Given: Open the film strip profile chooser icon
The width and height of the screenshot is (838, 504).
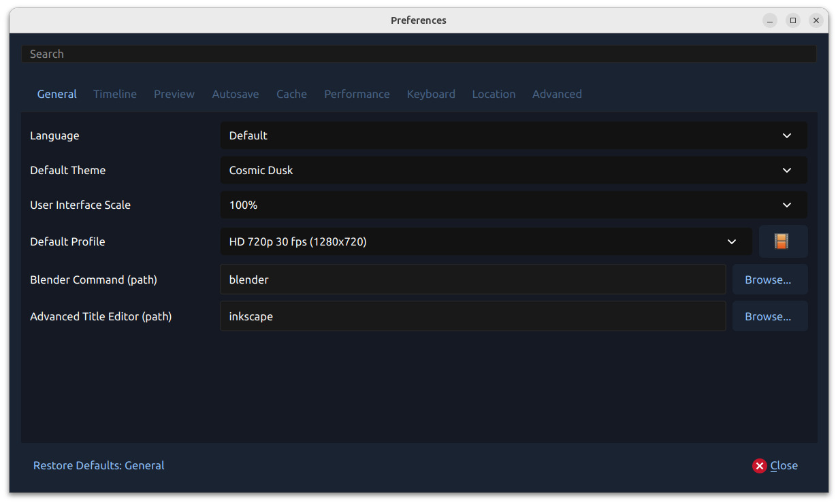Looking at the screenshot, I should 783,241.
